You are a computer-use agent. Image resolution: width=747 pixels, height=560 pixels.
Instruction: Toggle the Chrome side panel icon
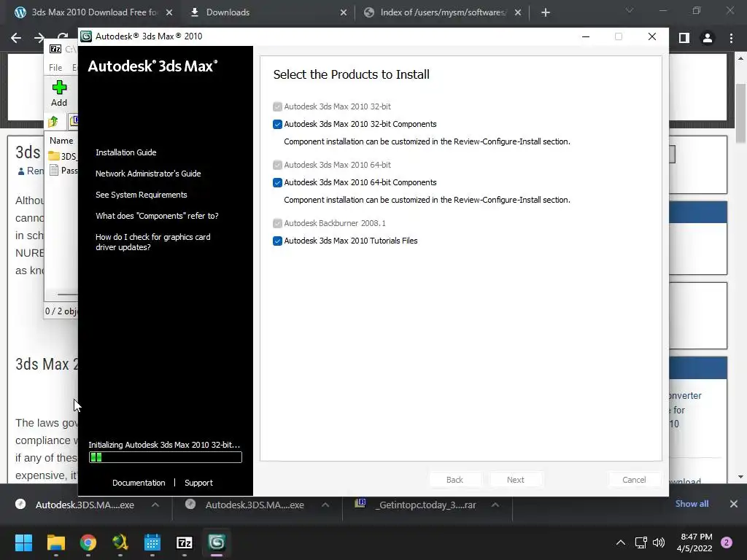click(x=684, y=38)
